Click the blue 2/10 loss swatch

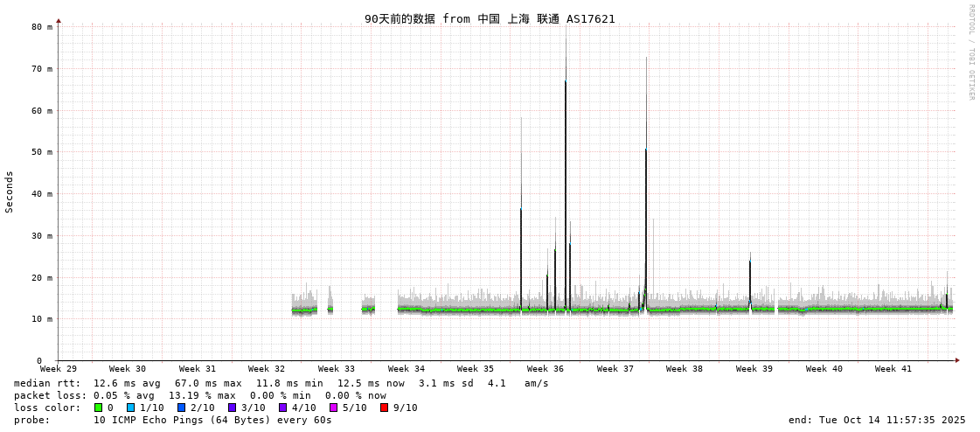(x=181, y=408)
